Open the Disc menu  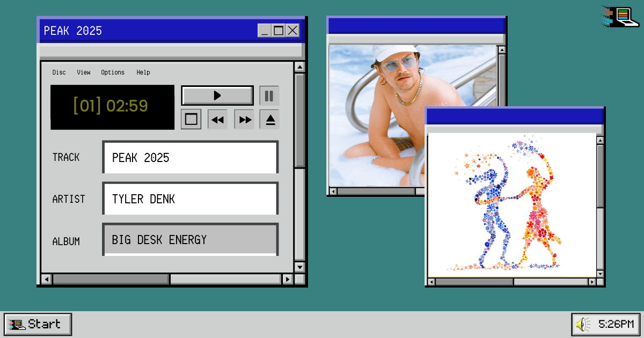[59, 72]
